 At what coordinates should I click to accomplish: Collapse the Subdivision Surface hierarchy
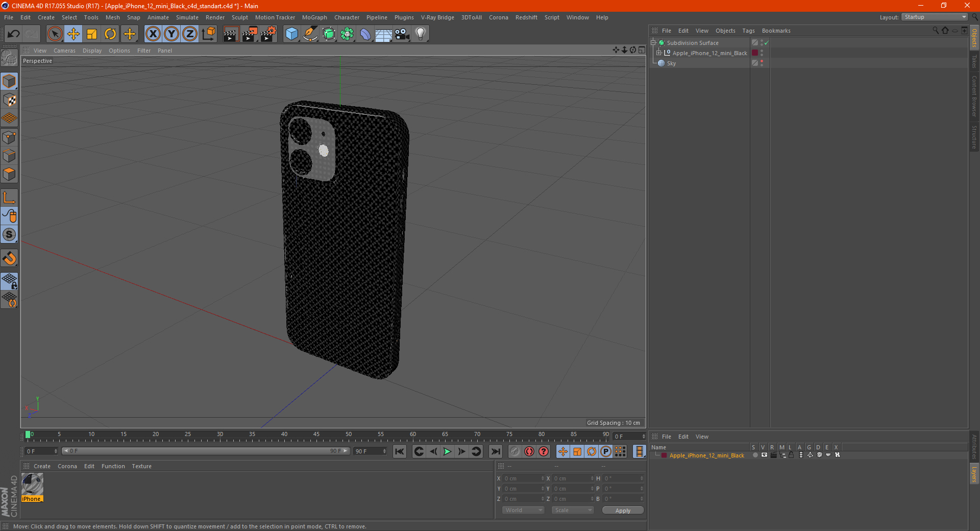(x=653, y=43)
